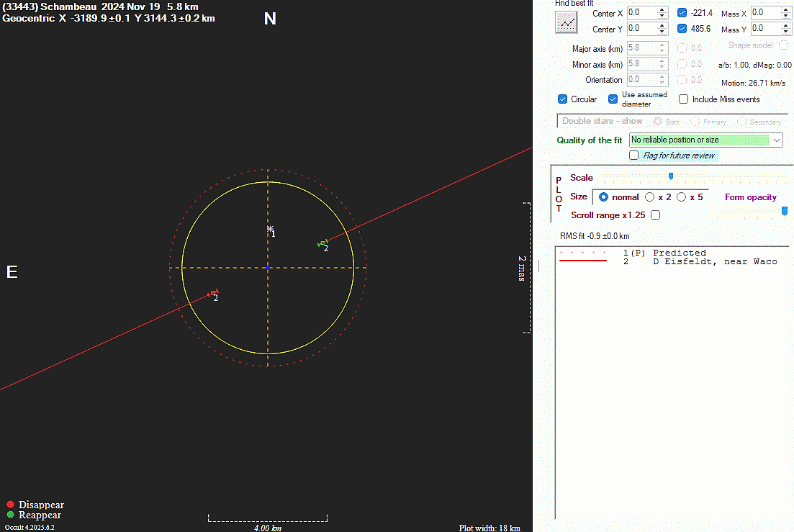Adjust the plot Scale slider handle
This screenshot has height=532, width=794.
pos(671,176)
